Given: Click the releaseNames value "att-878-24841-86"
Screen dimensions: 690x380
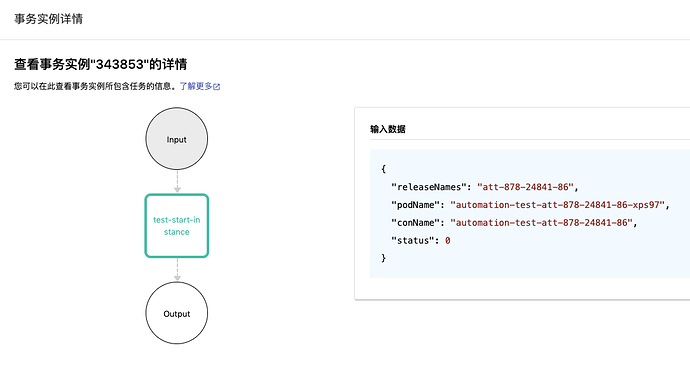Looking at the screenshot, I should coord(525,187).
